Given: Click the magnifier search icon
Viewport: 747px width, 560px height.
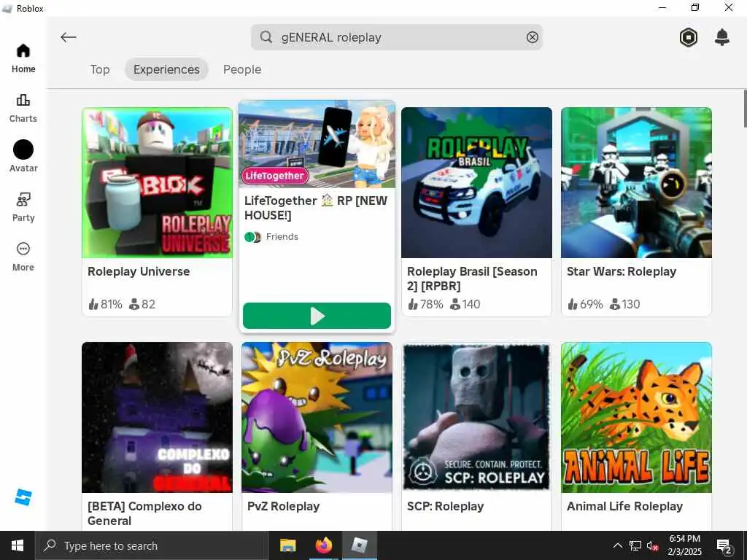Looking at the screenshot, I should coord(266,37).
